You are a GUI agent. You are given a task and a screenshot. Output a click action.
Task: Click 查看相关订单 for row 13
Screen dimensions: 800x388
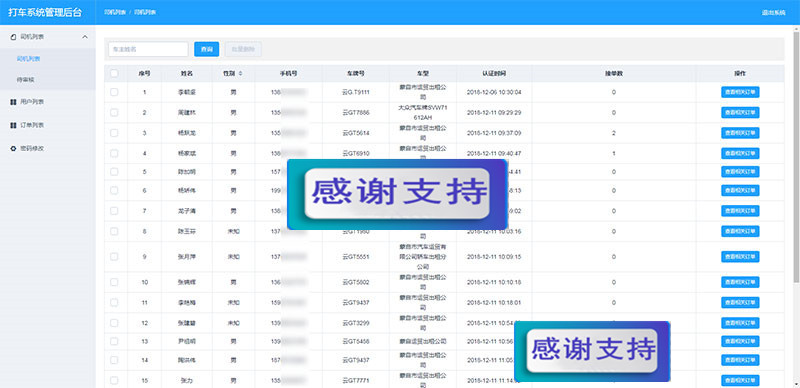[x=740, y=342]
